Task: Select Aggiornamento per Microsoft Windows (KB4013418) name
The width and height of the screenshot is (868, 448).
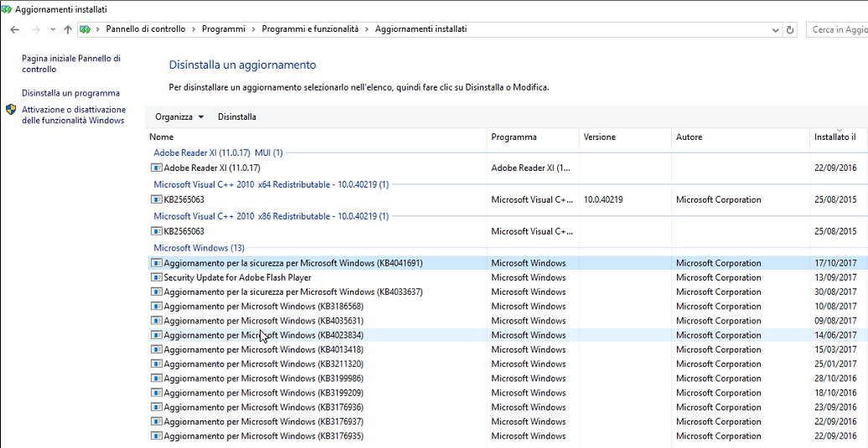Action: (263, 349)
